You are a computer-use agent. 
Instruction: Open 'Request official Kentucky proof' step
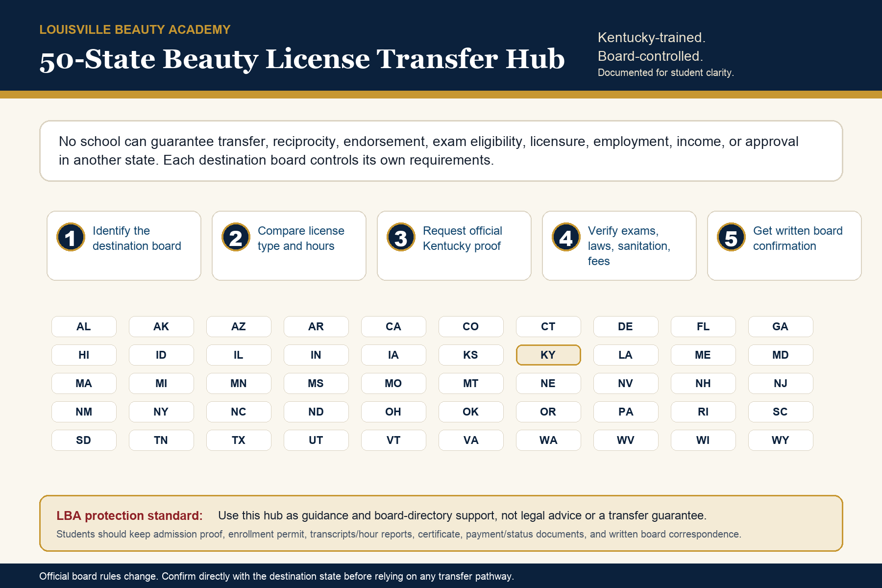(454, 246)
